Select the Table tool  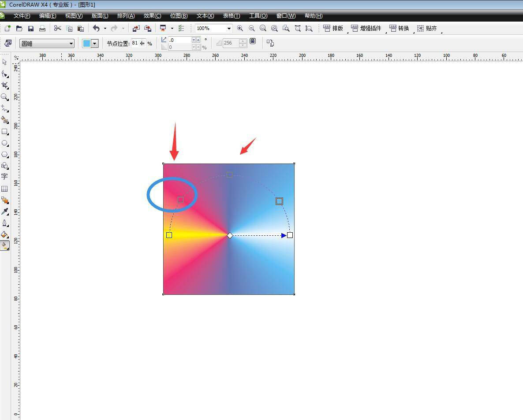[4, 189]
